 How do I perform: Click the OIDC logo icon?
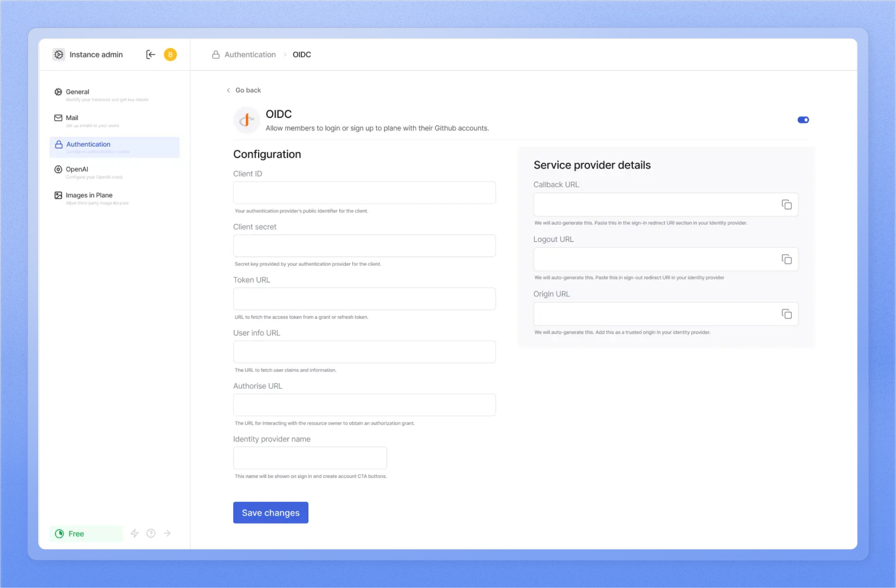tap(246, 120)
